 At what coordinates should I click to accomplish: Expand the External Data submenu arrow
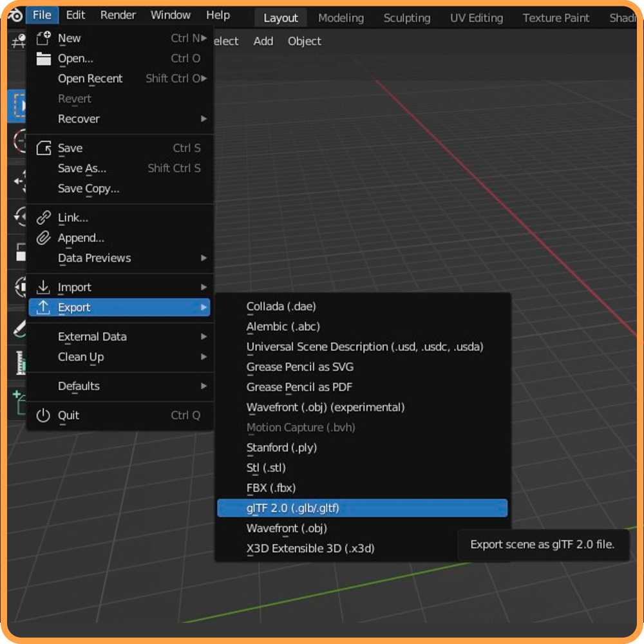pyautogui.click(x=204, y=337)
